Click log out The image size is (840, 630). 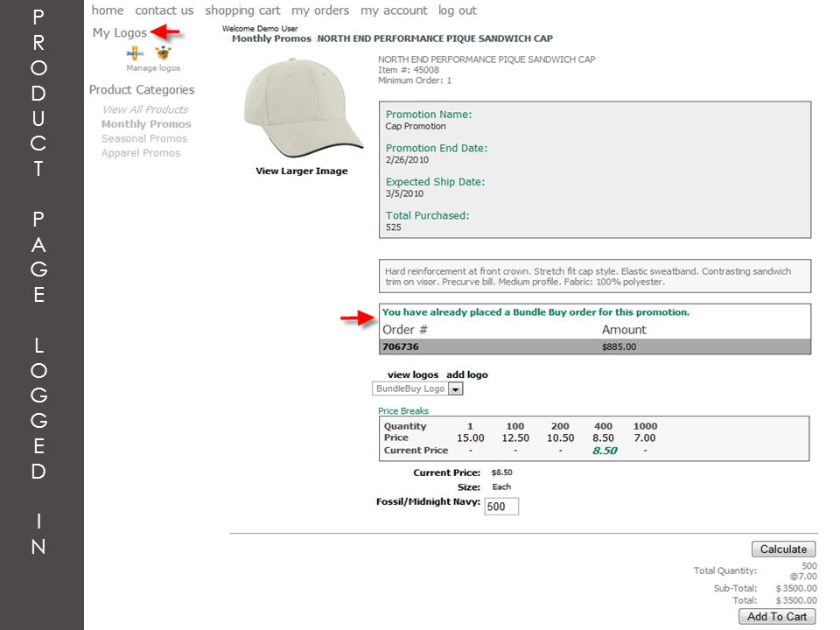pyautogui.click(x=457, y=10)
